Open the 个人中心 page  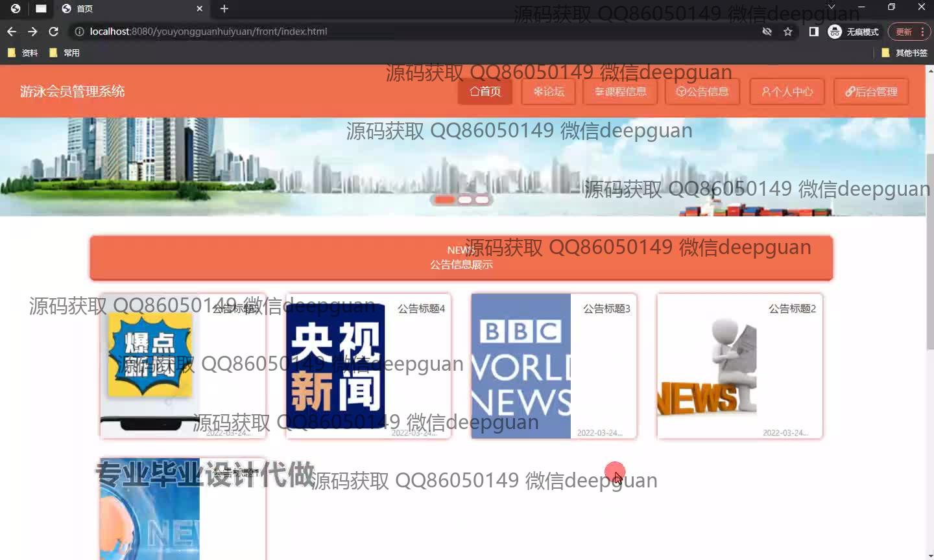point(787,91)
